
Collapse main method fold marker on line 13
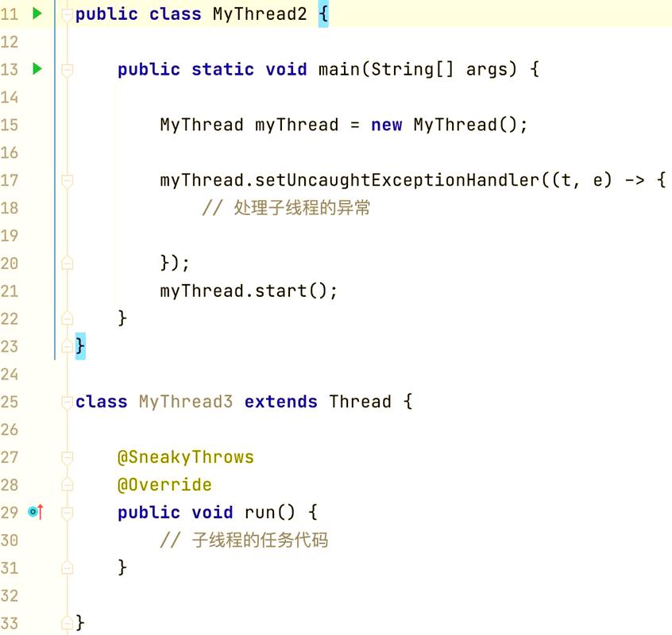(x=67, y=70)
